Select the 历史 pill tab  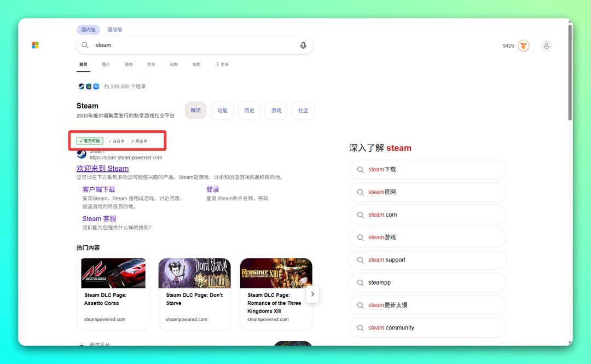coord(249,111)
